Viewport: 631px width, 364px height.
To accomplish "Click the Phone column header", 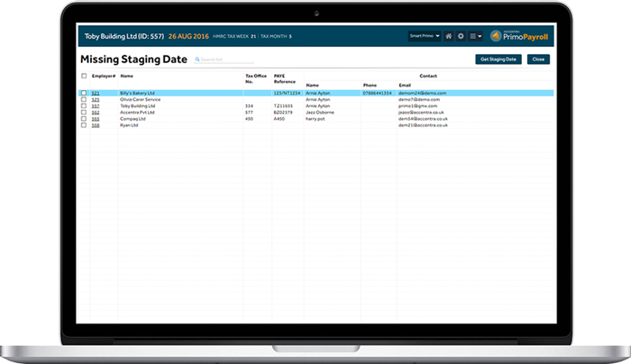I will click(x=370, y=86).
